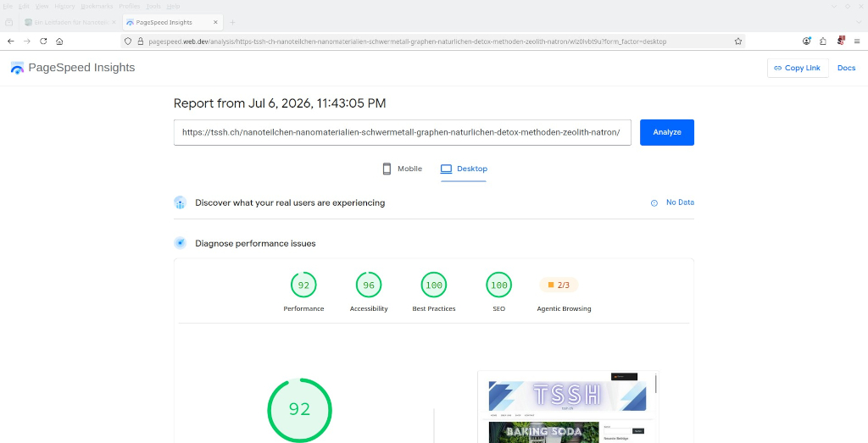Bookmark this page with the star icon
Viewport: 868px width, 443px height.
738,42
